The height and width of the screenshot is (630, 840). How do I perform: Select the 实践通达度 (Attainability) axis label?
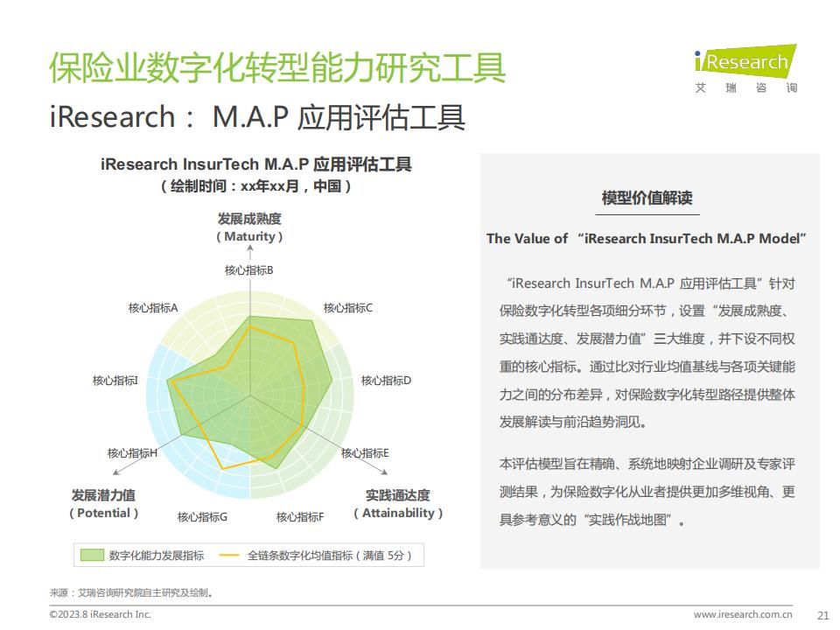398,504
